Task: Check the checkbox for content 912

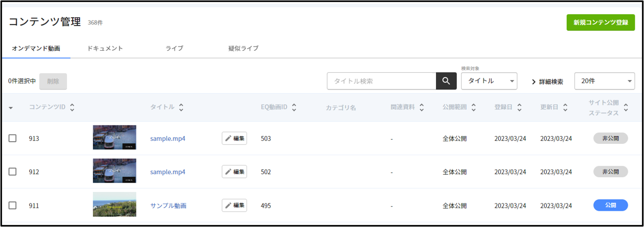Action: [x=13, y=172]
